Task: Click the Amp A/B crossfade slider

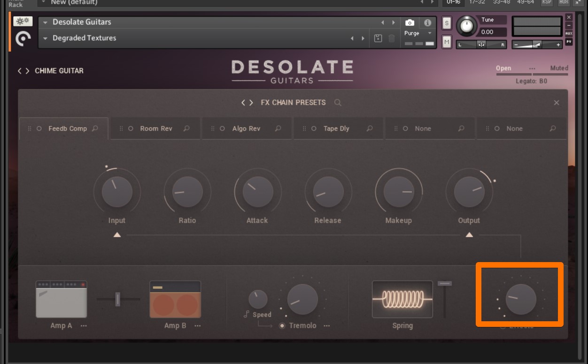Action: 118,299
